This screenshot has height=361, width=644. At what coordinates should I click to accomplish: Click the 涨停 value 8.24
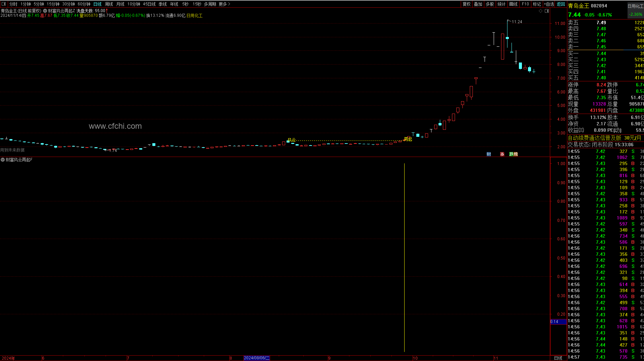(601, 85)
